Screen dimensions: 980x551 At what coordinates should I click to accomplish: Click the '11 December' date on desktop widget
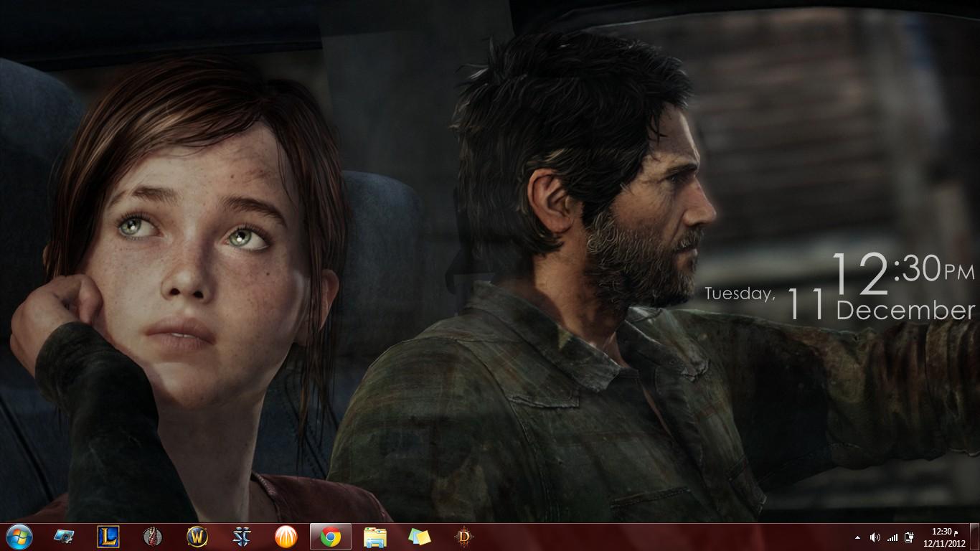[882, 306]
